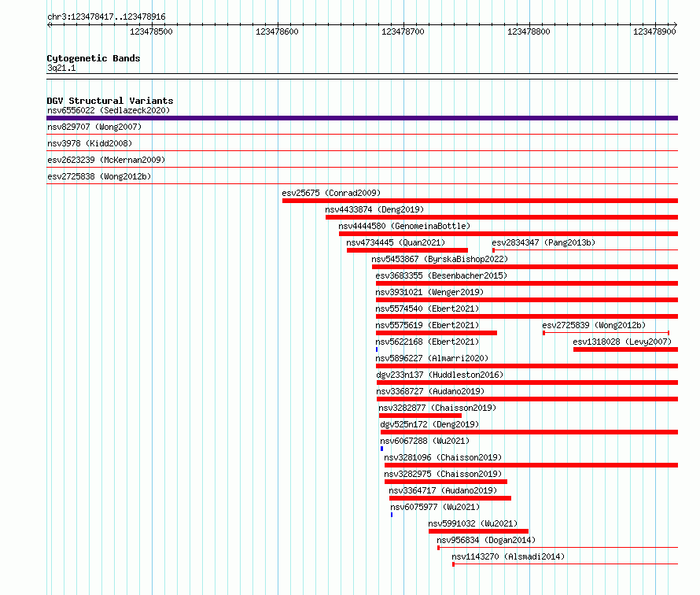Open nsv3281096 (Chaisson2019) variant
This screenshot has width=700, height=595.
[x=443, y=457]
